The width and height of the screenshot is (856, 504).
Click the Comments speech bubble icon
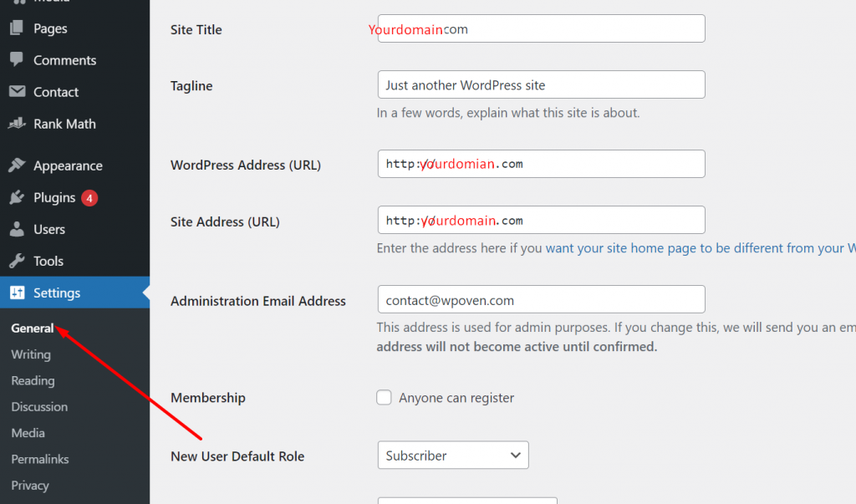tap(16, 60)
